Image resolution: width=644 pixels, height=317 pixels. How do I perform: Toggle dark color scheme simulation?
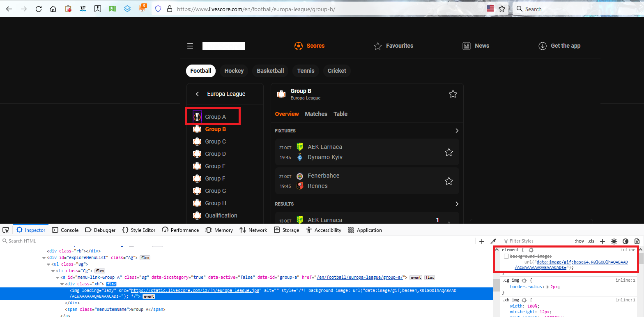[x=626, y=241]
